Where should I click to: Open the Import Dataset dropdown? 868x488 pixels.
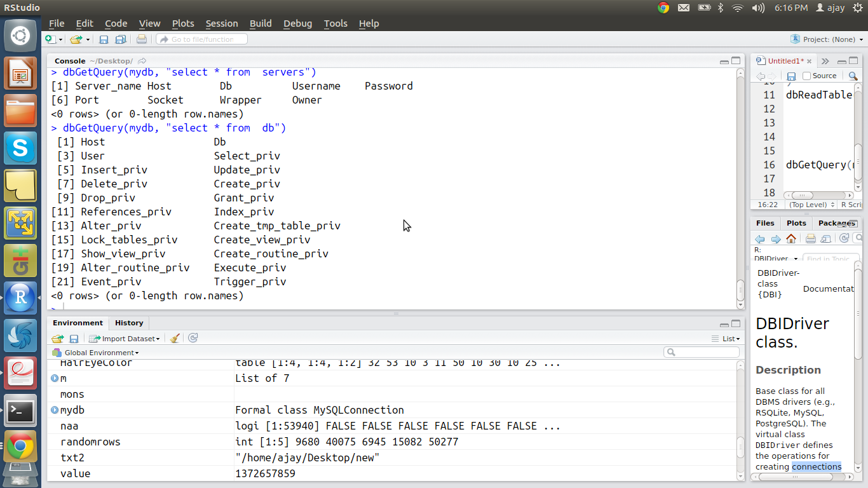[x=125, y=339]
